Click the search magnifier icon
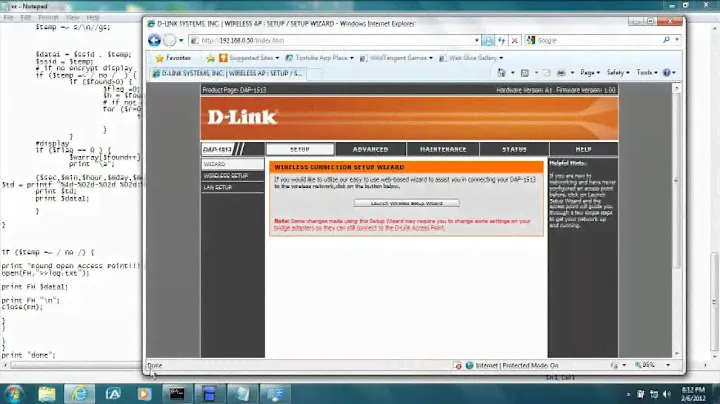Image resolution: width=720 pixels, height=404 pixels. [664, 40]
